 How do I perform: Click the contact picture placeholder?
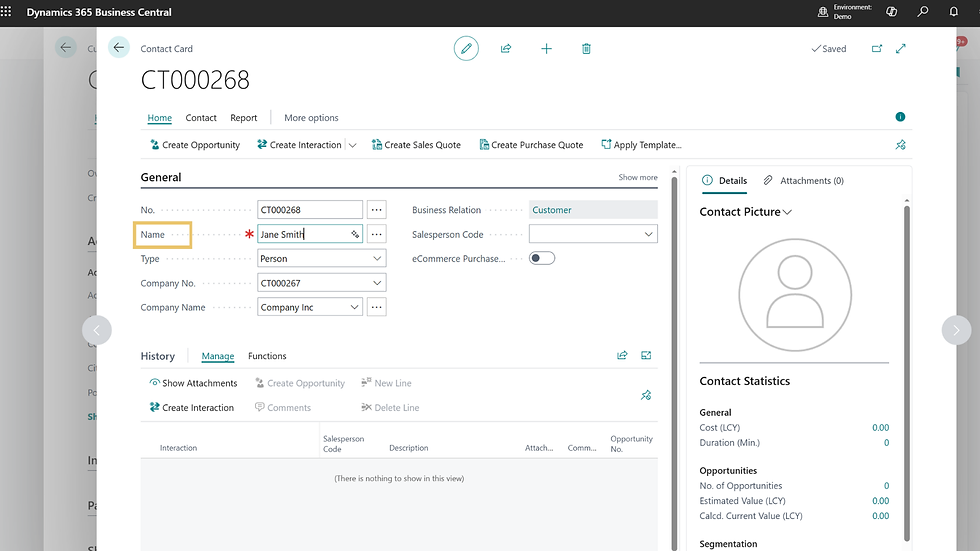click(795, 295)
